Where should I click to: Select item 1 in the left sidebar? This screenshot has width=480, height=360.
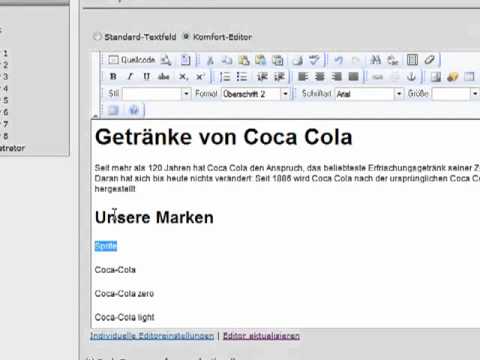[5, 53]
